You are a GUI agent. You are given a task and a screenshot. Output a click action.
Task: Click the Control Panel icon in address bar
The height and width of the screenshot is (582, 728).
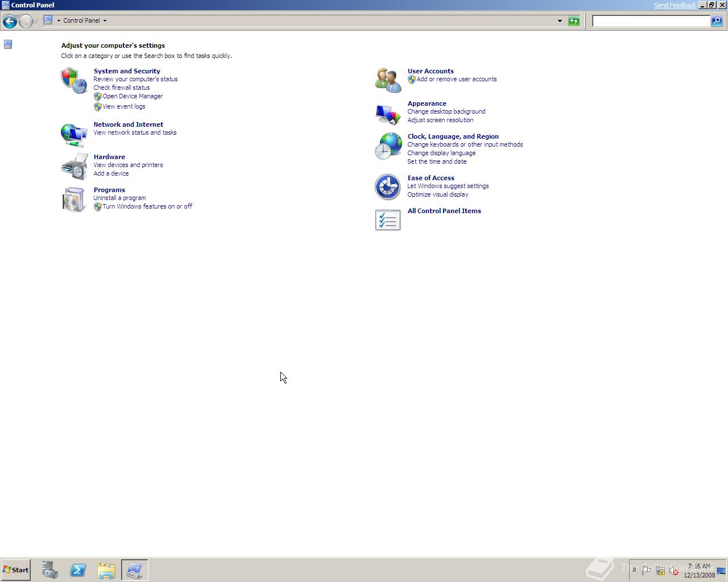pos(48,20)
